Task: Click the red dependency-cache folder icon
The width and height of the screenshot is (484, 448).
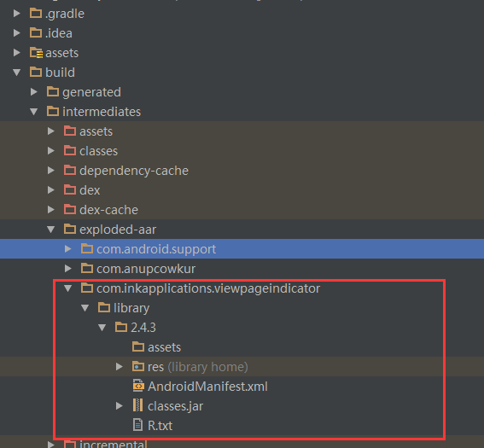Action: click(70, 170)
